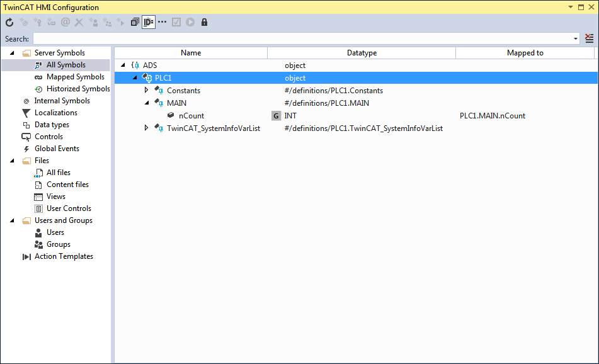Open Internal Symbols in the left tree
599x364 pixels.
click(62, 101)
